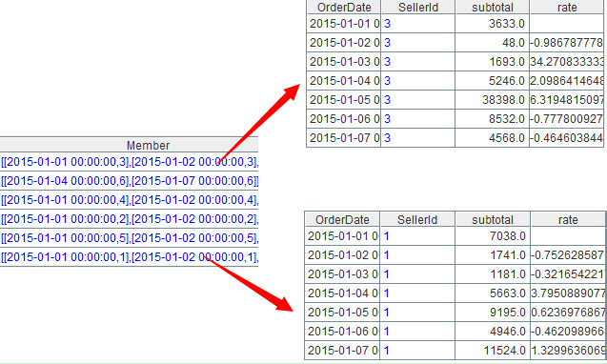The image size is (607, 364).
Task: Select subtotal cell 8532.0
Action: (493, 118)
